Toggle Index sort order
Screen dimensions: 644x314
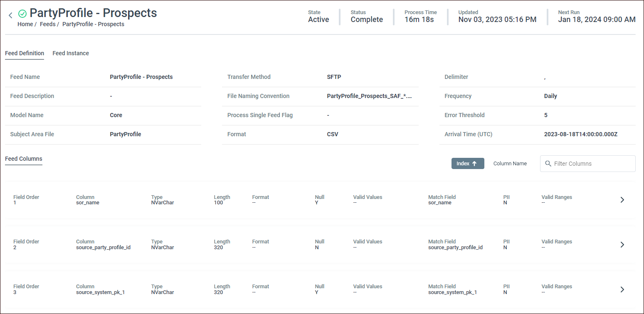(467, 163)
